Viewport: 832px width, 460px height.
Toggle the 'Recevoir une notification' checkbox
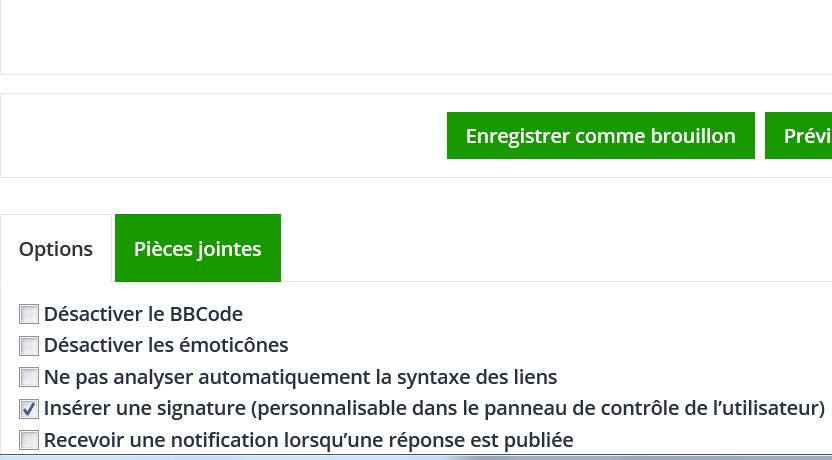[x=29, y=440]
